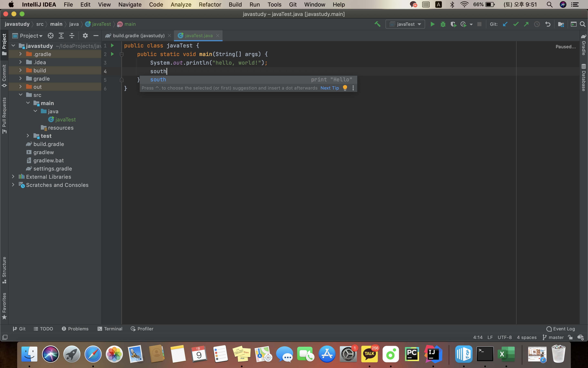
Task: Show Git history clock icon
Action: click(x=537, y=24)
